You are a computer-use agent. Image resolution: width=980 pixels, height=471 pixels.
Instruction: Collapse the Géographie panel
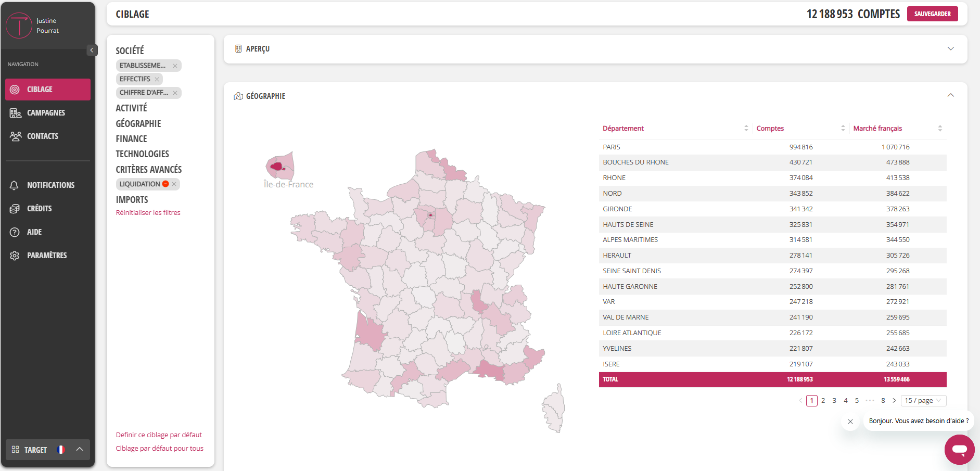950,96
